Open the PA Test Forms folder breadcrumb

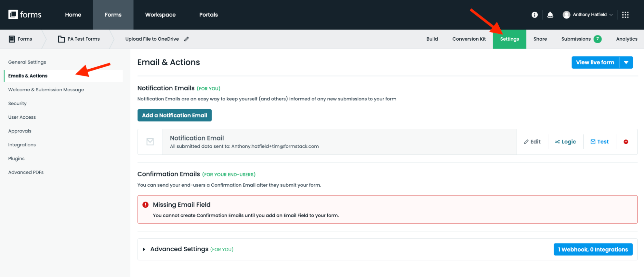[x=79, y=39]
